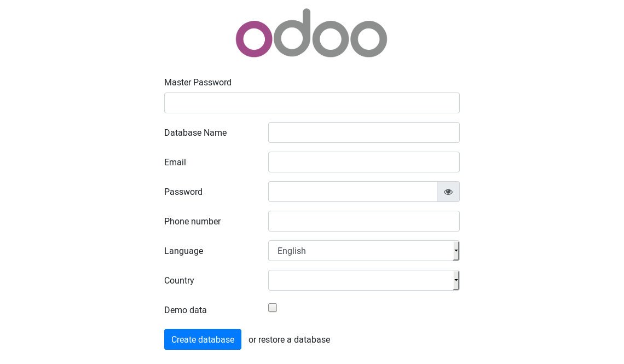Click the Master Password label text
This screenshot has width=624, height=364.
coord(198,82)
